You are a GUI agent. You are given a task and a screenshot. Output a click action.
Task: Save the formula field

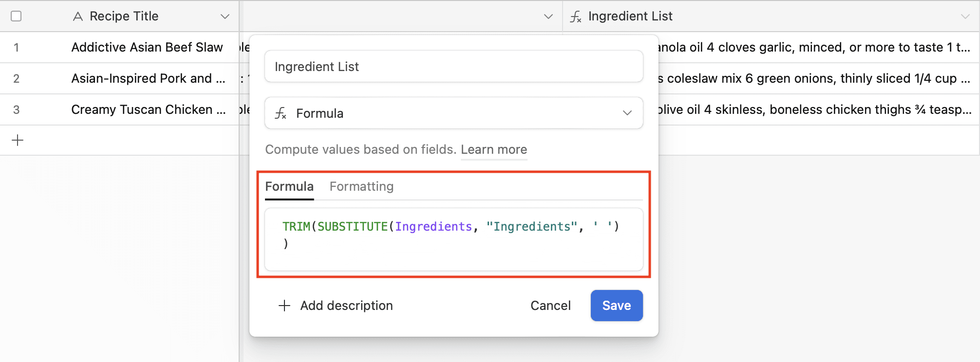coord(617,306)
